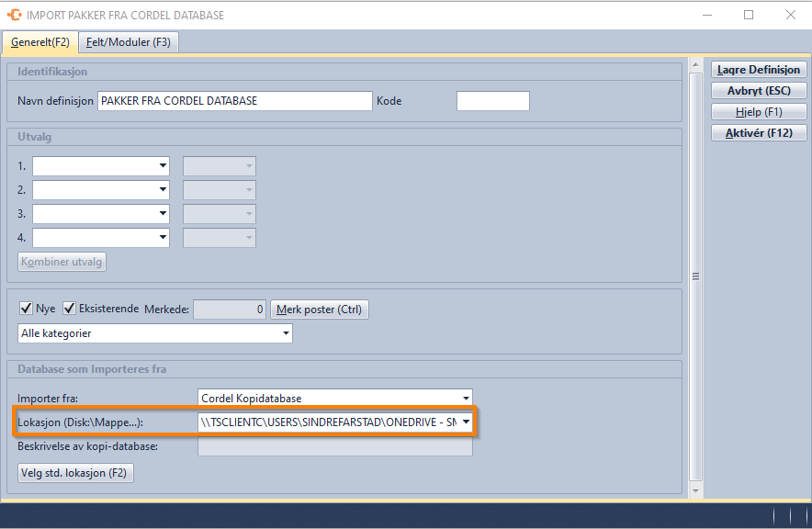Image resolution: width=812 pixels, height=529 pixels.
Task: Click the Navn definisjon text field
Action: (x=234, y=101)
